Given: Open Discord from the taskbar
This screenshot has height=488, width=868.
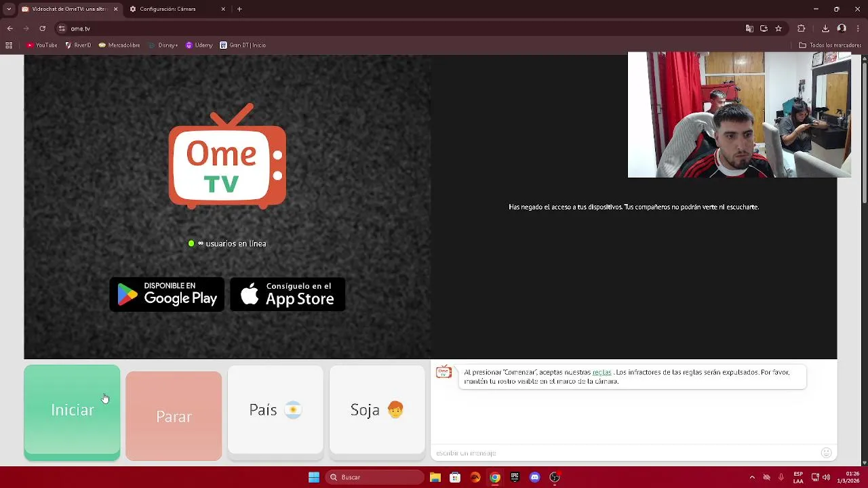Looking at the screenshot, I should tap(535, 477).
